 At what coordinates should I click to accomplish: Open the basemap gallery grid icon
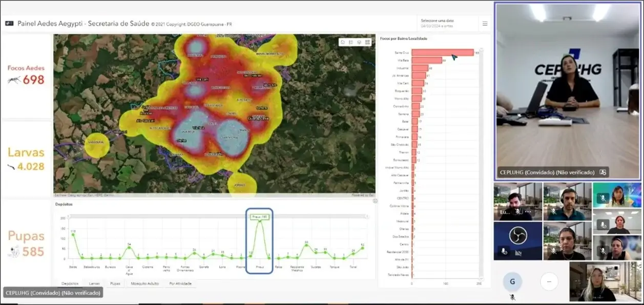pos(367,43)
